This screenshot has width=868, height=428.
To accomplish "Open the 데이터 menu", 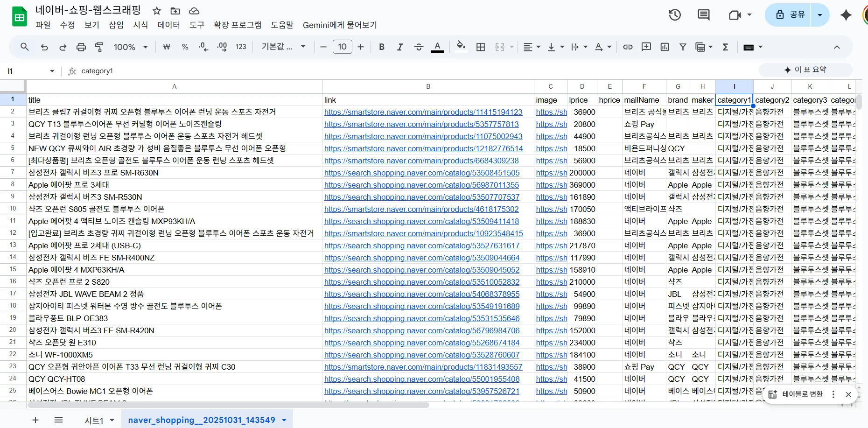I will (x=168, y=25).
